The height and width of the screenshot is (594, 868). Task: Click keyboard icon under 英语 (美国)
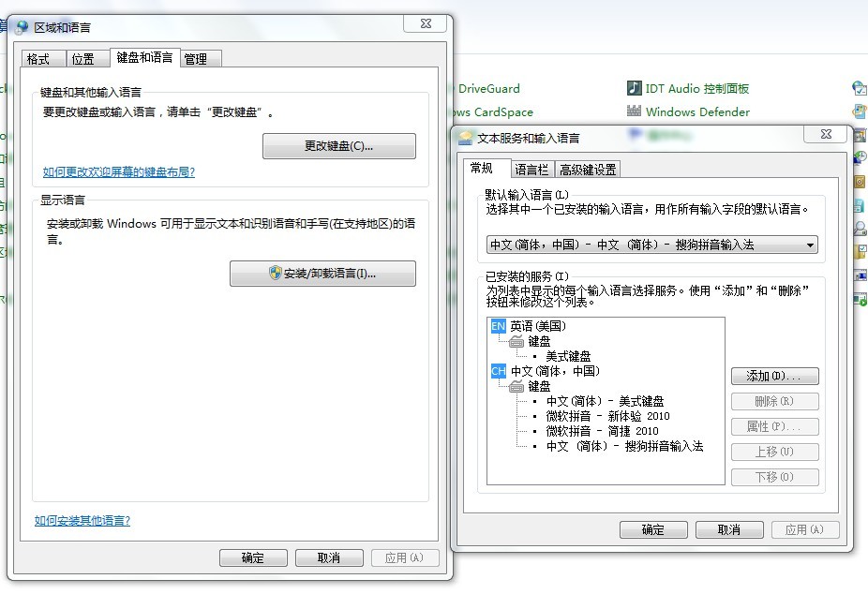click(516, 341)
